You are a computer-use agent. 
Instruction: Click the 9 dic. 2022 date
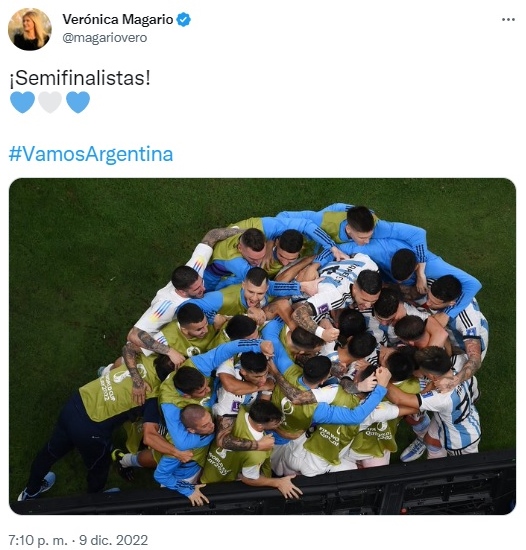click(x=113, y=540)
